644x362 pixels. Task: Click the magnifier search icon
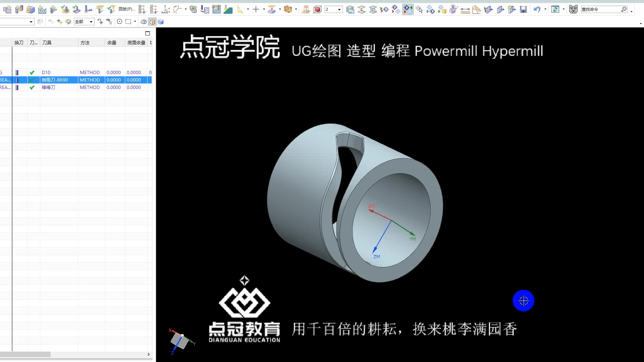(624, 9)
